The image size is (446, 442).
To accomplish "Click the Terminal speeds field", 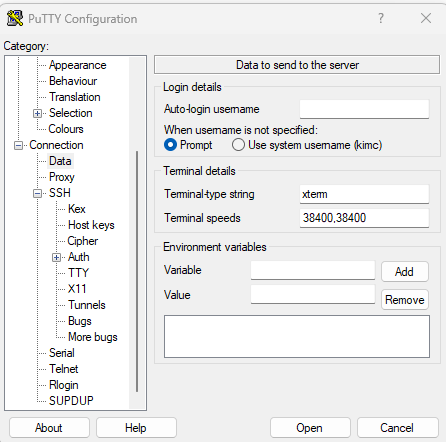I will (364, 218).
